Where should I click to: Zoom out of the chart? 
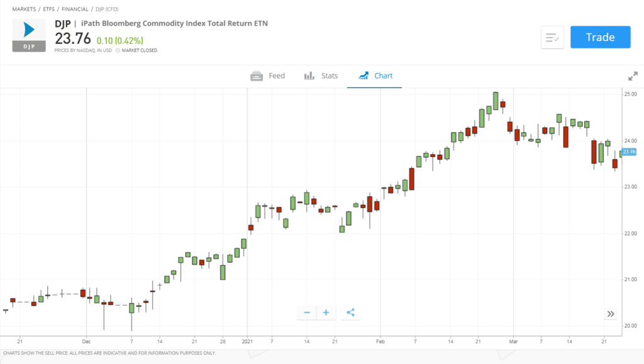coord(306,312)
